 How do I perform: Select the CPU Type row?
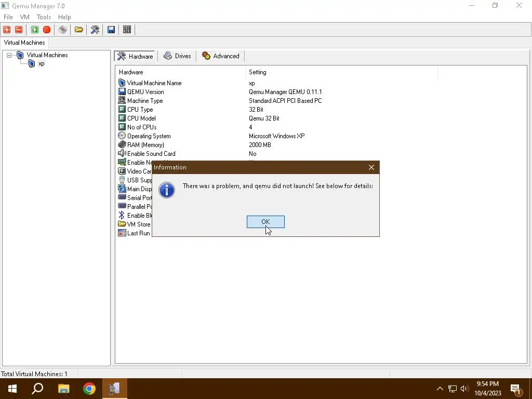click(277, 110)
